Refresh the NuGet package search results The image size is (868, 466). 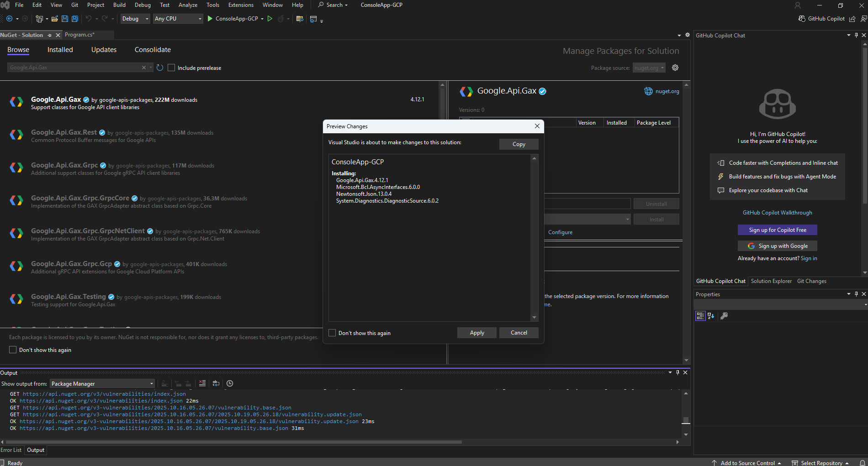coord(160,68)
